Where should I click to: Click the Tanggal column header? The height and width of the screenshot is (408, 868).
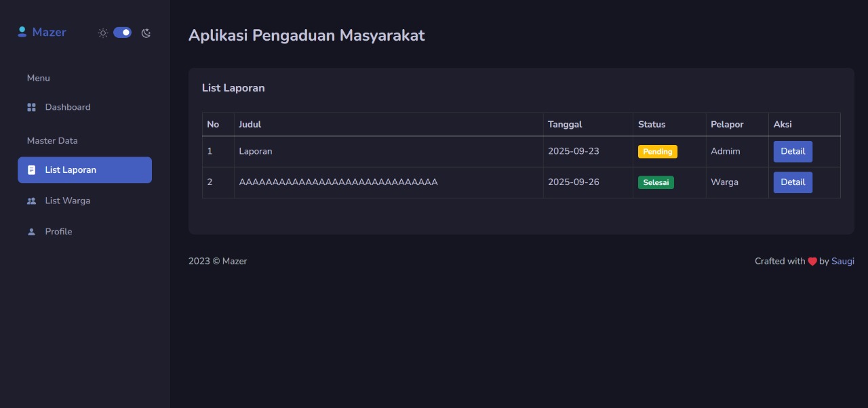(x=565, y=124)
